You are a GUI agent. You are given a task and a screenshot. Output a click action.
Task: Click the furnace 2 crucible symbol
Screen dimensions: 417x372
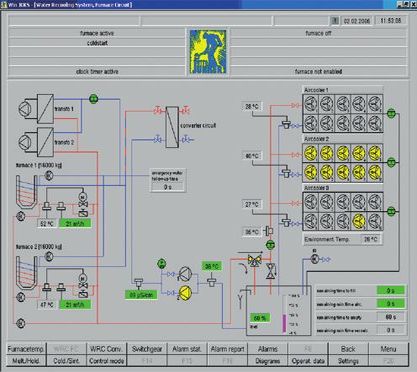[x=27, y=273]
